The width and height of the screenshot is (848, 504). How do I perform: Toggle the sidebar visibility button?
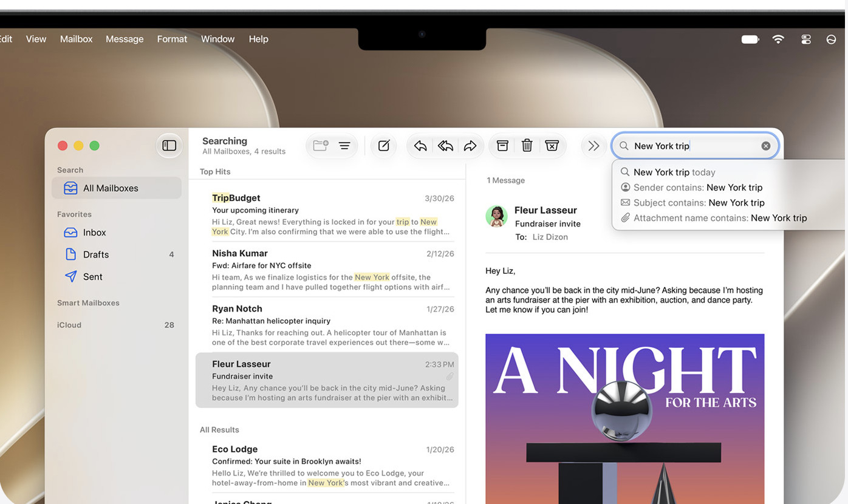pyautogui.click(x=169, y=146)
